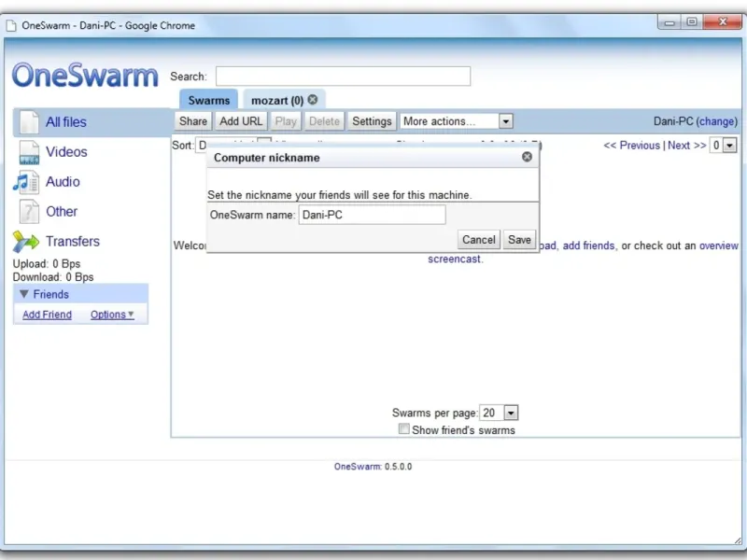Open the friends Options menu
This screenshot has height=560, width=747.
pos(112,315)
